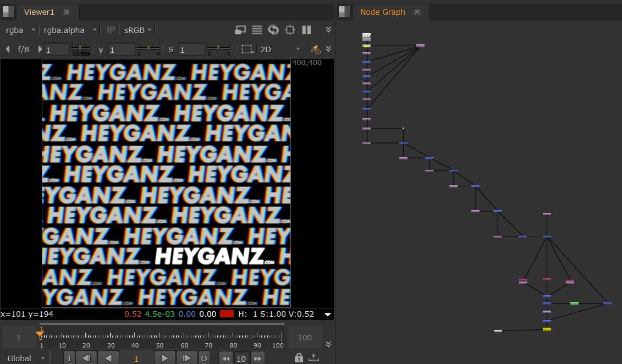Click the gamma value input field

pyautogui.click(x=121, y=49)
